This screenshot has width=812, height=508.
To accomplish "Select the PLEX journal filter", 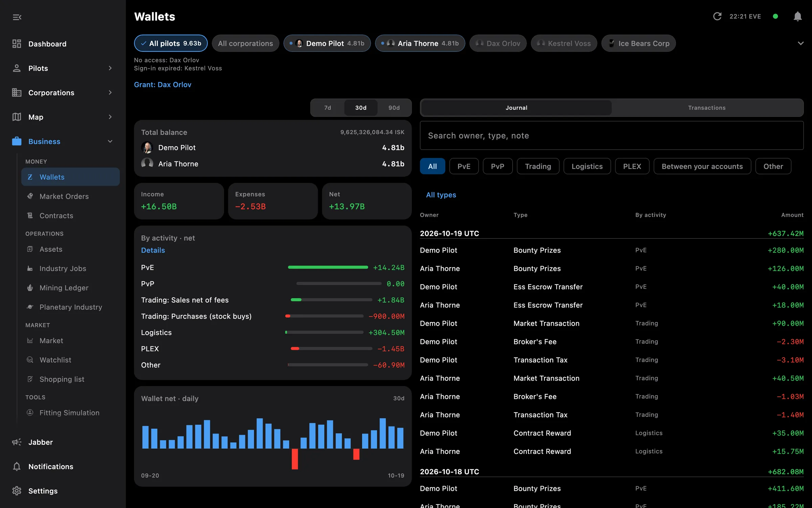I will tap(632, 166).
